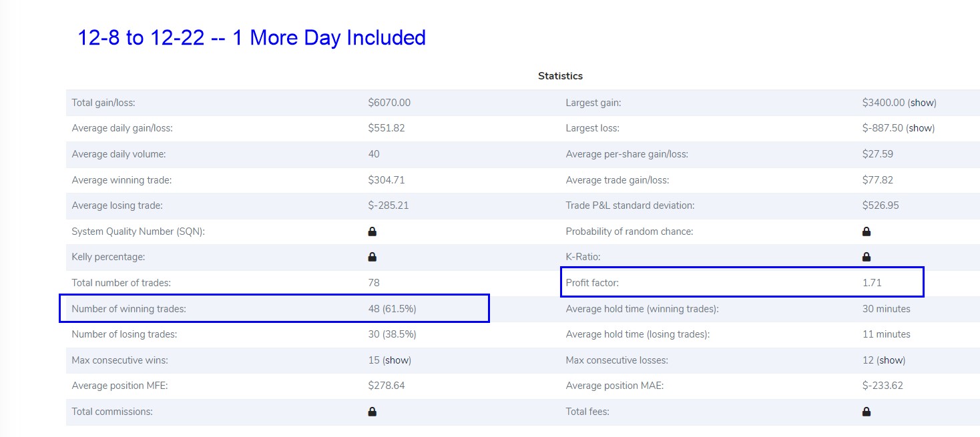
Task: Show the largest gain trade details
Action: [922, 103]
